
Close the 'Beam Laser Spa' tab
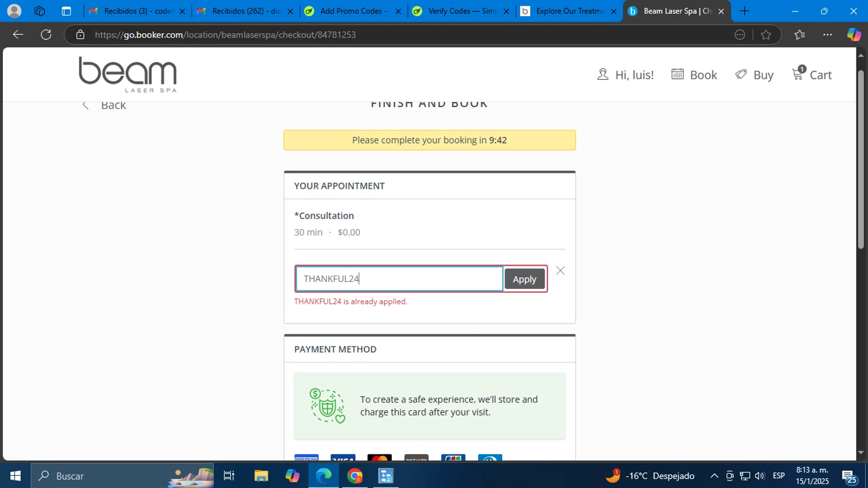pyautogui.click(x=721, y=11)
